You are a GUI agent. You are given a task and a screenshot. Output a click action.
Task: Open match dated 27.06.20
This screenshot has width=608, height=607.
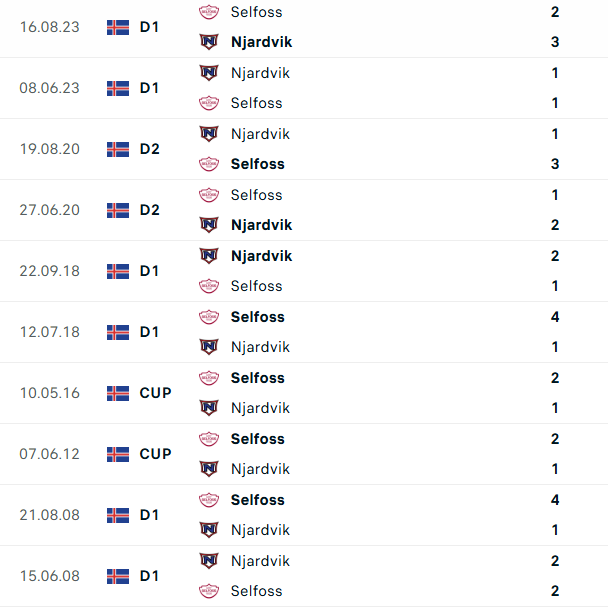[x=50, y=210]
